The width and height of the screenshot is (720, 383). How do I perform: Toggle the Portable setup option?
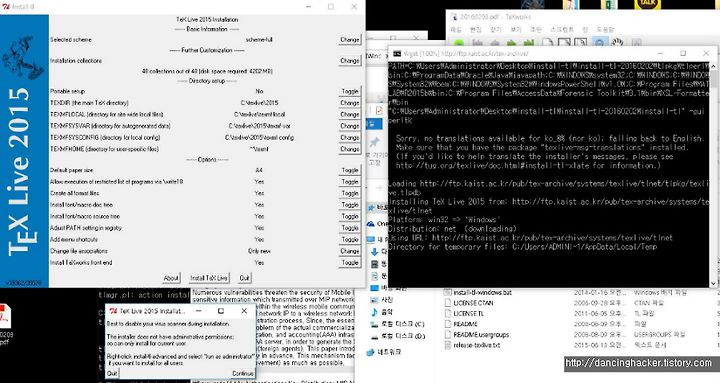(350, 91)
